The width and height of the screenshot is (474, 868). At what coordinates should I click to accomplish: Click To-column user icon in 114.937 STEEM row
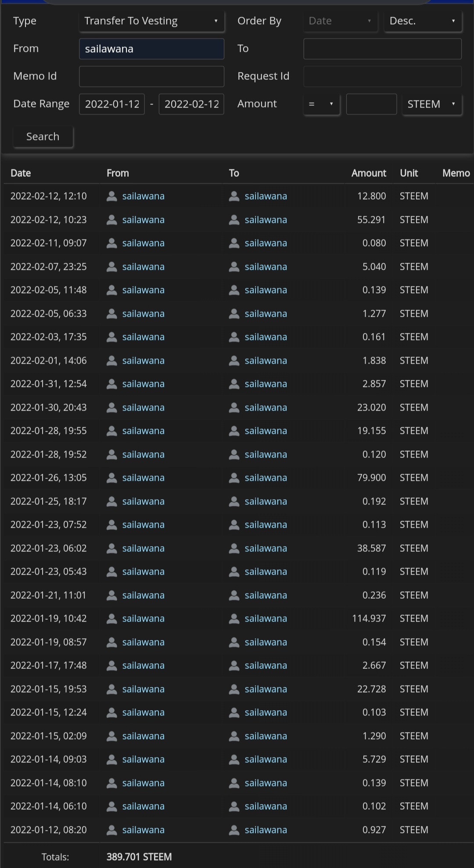234,618
